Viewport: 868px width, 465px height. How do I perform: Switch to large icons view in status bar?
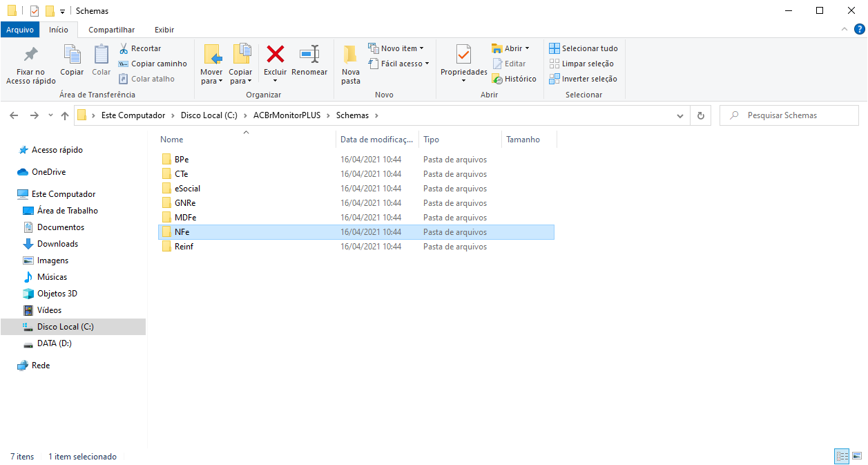[x=857, y=456]
